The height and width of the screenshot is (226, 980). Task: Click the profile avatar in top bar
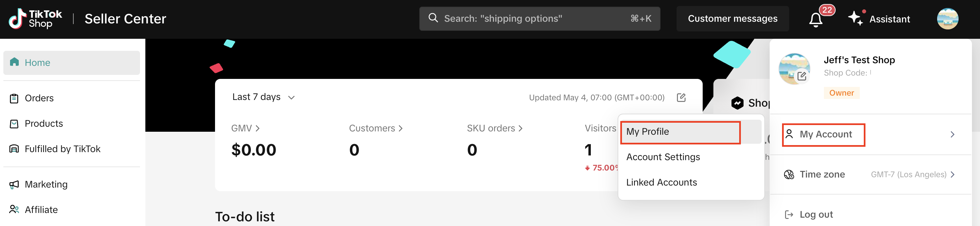click(947, 19)
